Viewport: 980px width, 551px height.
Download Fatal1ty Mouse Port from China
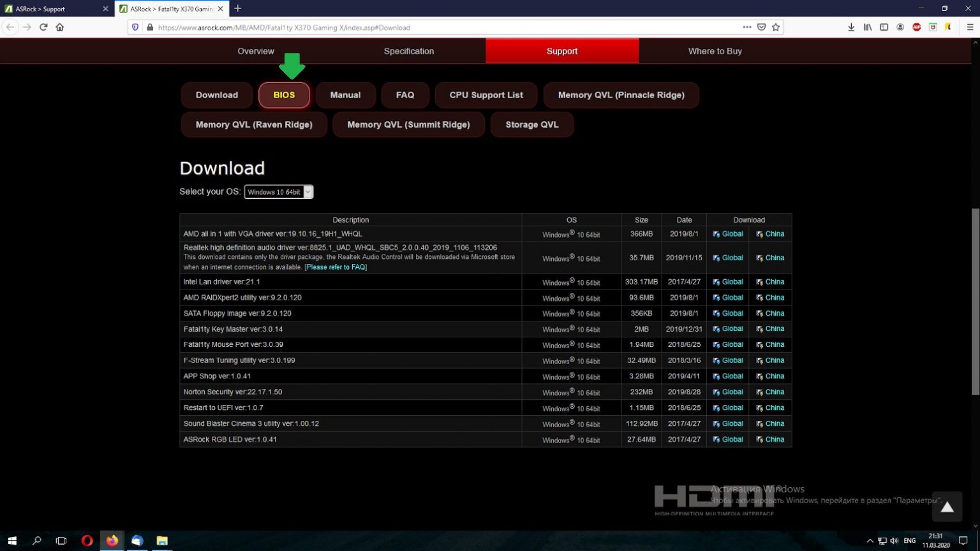pyautogui.click(x=770, y=345)
